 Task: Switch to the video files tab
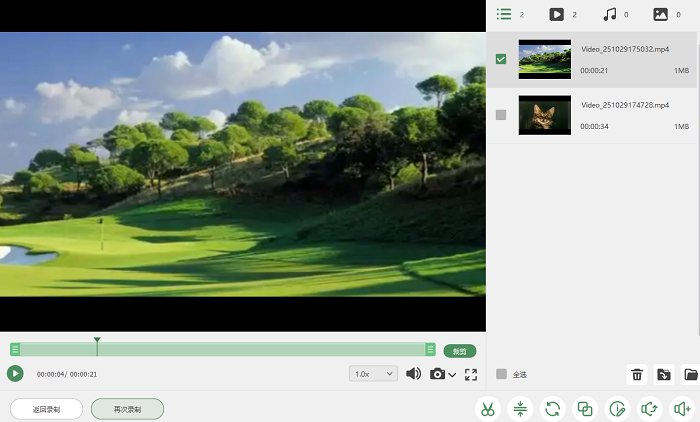coord(562,14)
